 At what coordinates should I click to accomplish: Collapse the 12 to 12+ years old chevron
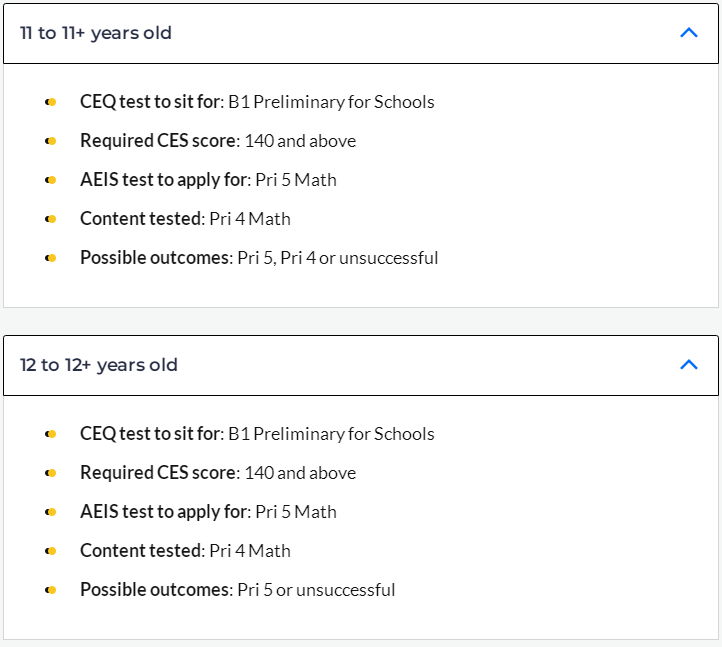tap(689, 365)
